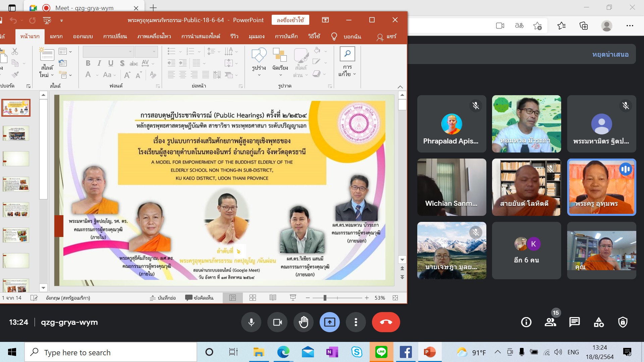This screenshot has width=644, height=362.
Task: Click fit slide to window icon
Action: coord(395,298)
